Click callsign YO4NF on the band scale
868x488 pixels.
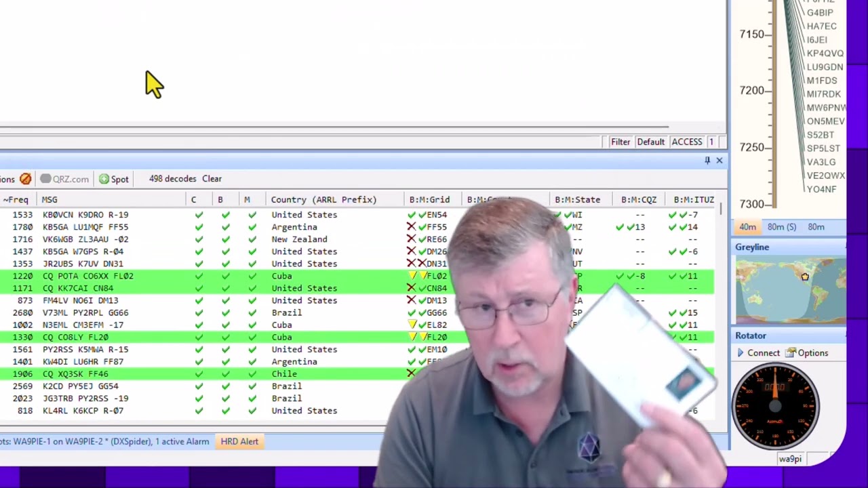(821, 189)
